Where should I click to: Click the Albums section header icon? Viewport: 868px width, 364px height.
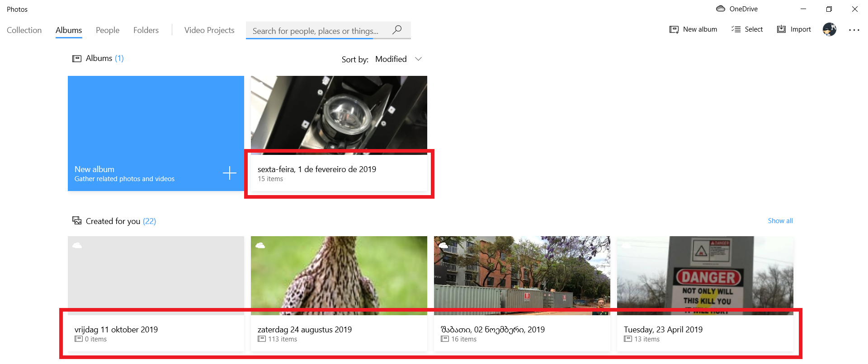coord(77,59)
